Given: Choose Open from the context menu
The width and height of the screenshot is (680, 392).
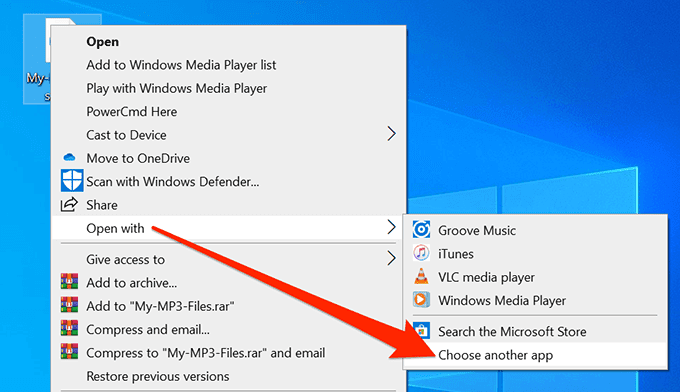Looking at the screenshot, I should click(x=102, y=42).
